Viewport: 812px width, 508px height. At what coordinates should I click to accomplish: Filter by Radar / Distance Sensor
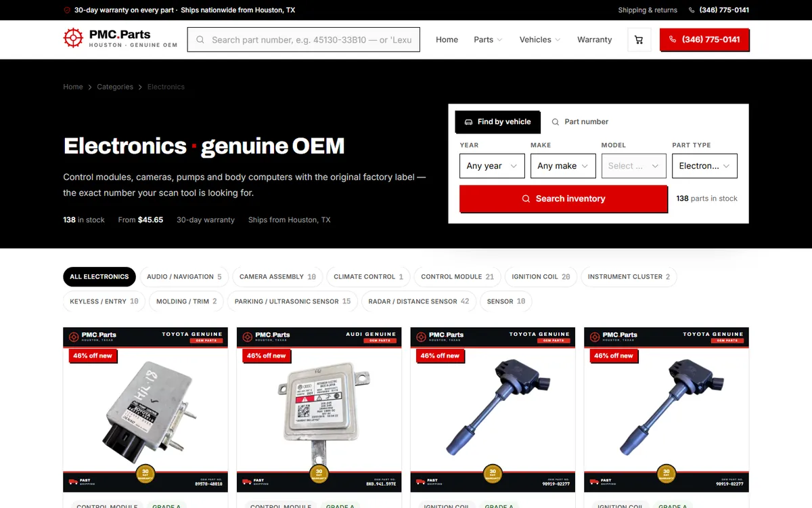[x=418, y=301]
